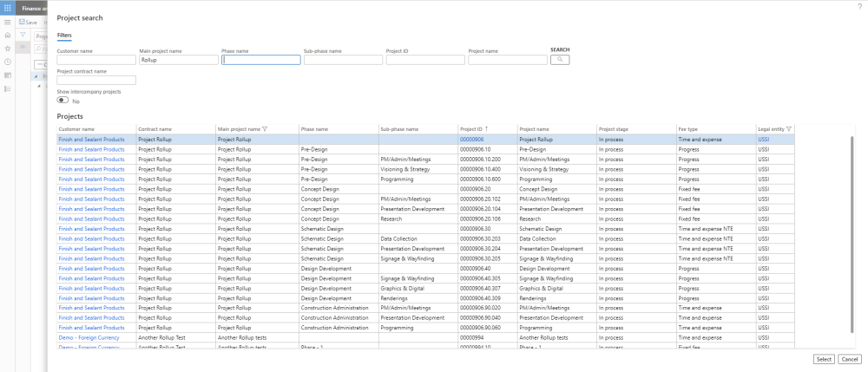Collapse second tree node in background form
The height and width of the screenshot is (372, 868).
(x=39, y=86)
